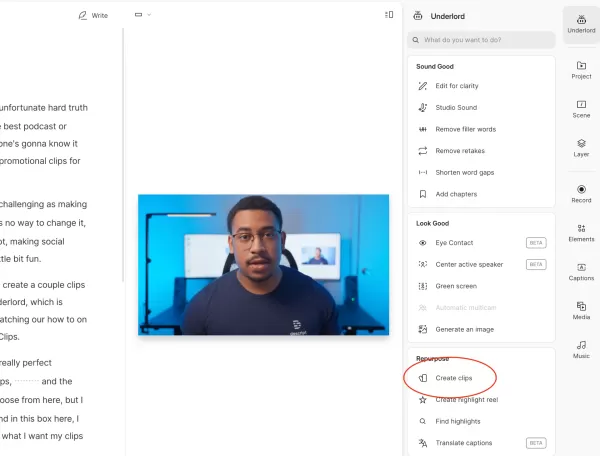Click the Studio Sound microphone icon
This screenshot has height=456, width=600.
coord(422,107)
